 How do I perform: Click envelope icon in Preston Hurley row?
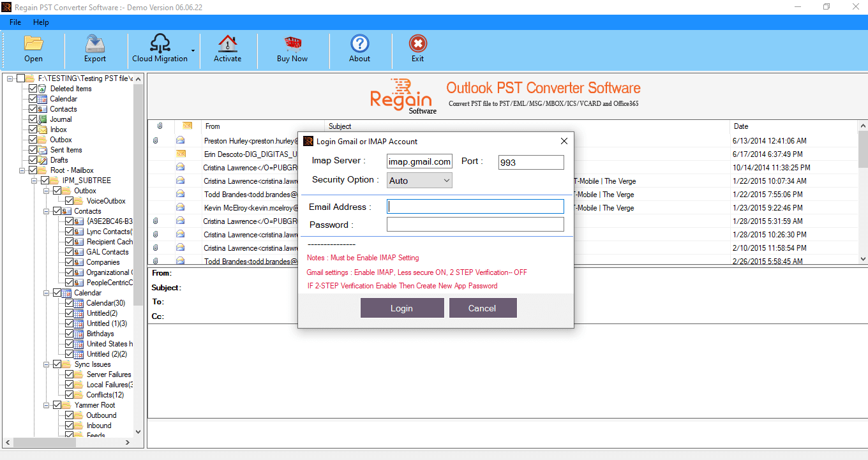pos(181,140)
